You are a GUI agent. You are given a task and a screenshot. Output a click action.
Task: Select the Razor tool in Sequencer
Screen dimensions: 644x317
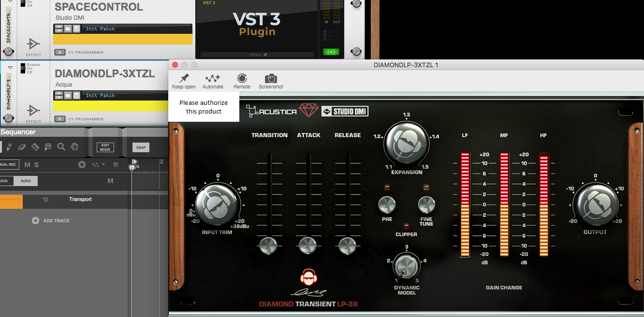[35, 147]
